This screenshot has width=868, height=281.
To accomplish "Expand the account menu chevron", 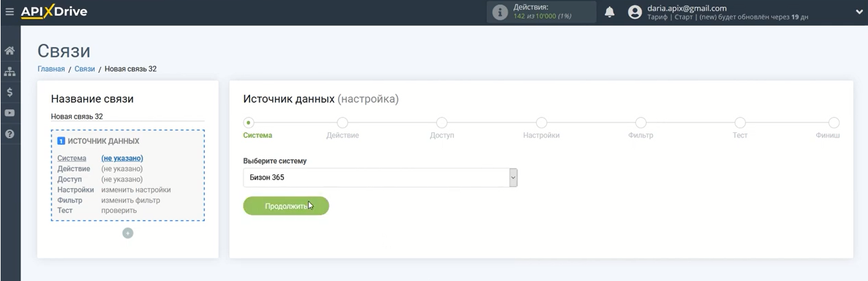I will click(x=859, y=12).
